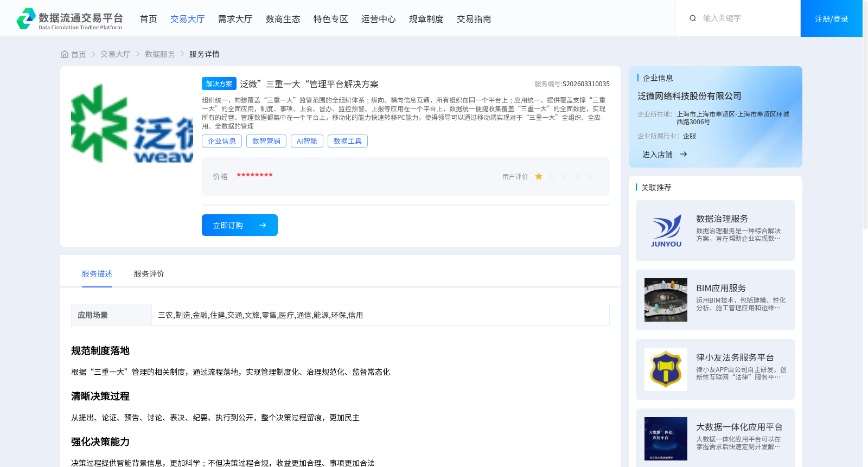Click the JUNYOU logo thumbnail

[666, 231]
